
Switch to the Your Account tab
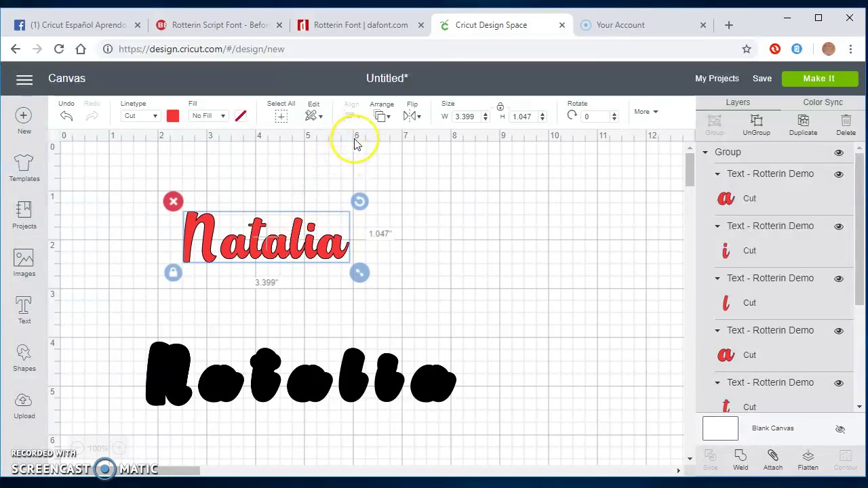coord(642,25)
